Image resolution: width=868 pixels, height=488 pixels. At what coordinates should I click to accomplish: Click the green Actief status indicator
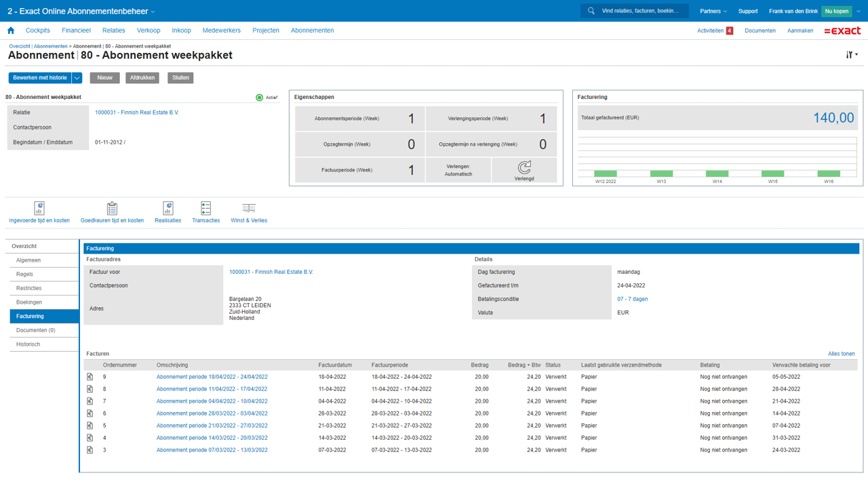(x=259, y=98)
